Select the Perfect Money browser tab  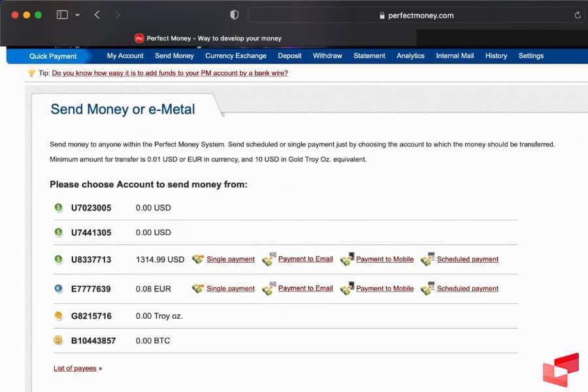pyautogui.click(x=208, y=39)
